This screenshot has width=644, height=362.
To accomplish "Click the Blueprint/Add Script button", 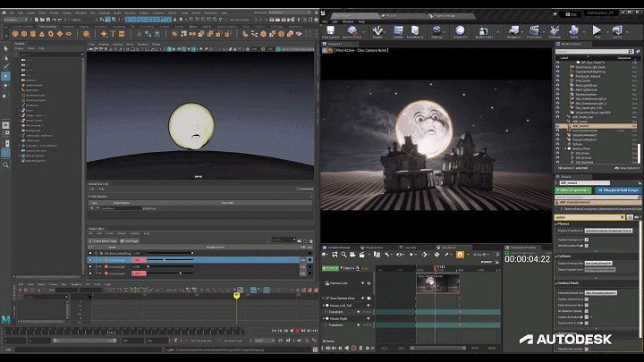I will 617,190.
